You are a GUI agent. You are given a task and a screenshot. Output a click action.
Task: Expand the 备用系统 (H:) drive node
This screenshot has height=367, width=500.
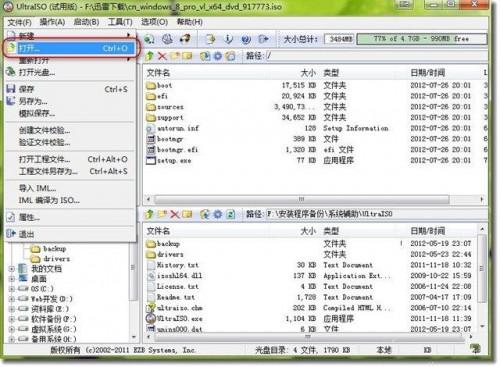[12, 339]
